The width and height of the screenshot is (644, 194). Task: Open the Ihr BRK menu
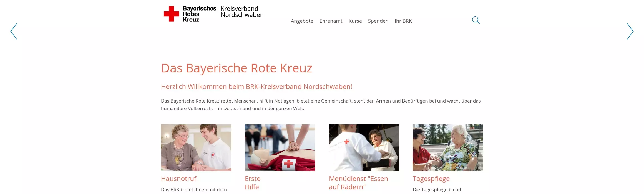(x=403, y=21)
